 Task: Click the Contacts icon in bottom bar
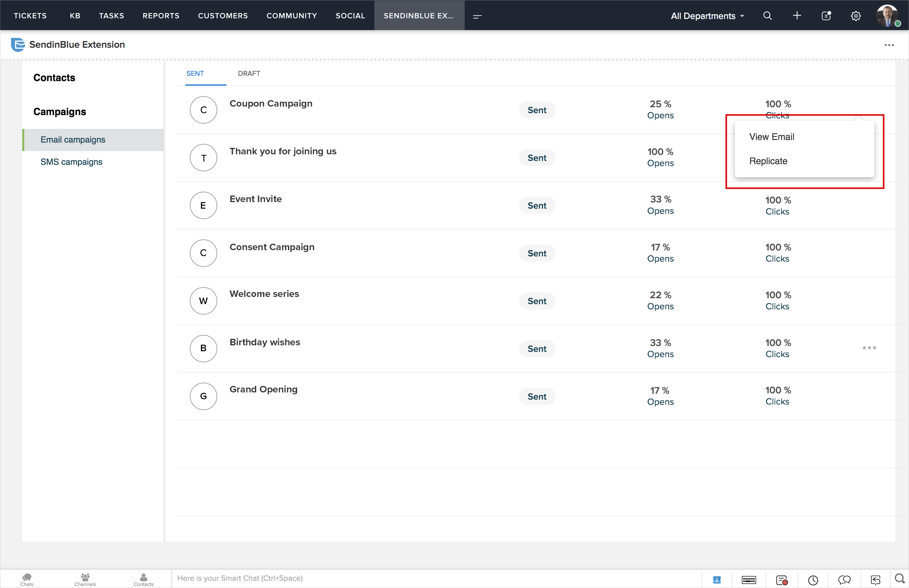[x=143, y=579]
